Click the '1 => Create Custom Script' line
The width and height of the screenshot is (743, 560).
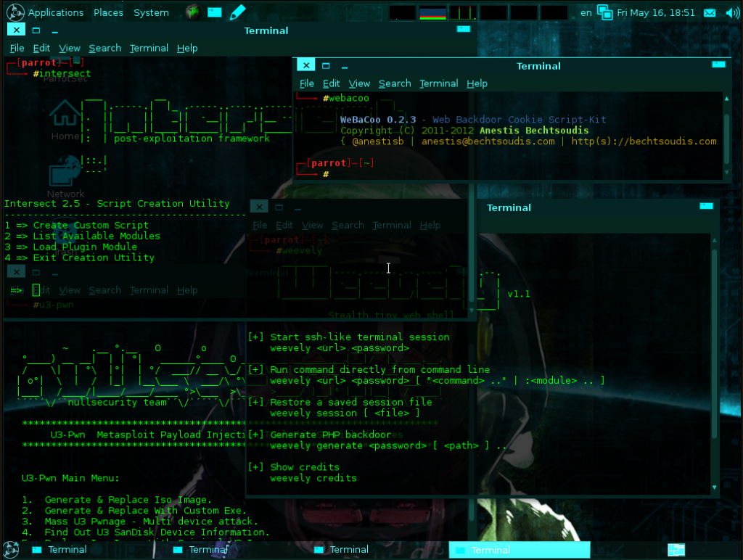coord(77,225)
